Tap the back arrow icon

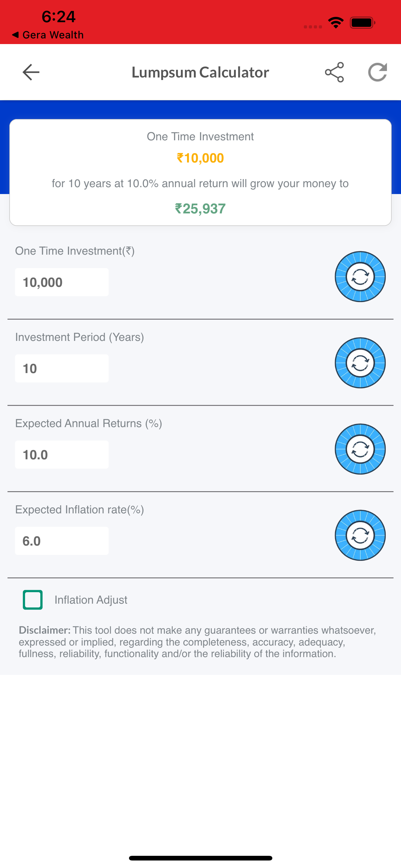click(x=31, y=72)
